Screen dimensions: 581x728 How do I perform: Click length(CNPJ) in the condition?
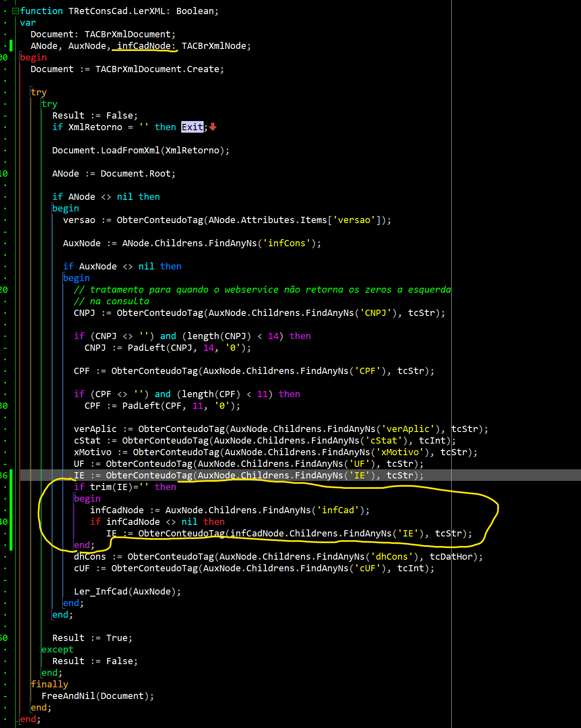point(219,336)
